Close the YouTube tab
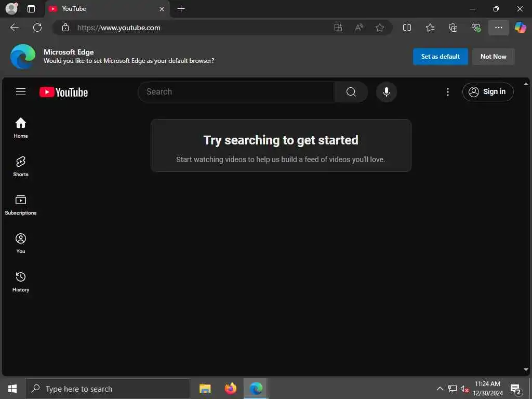This screenshot has height=399, width=532. point(162,9)
